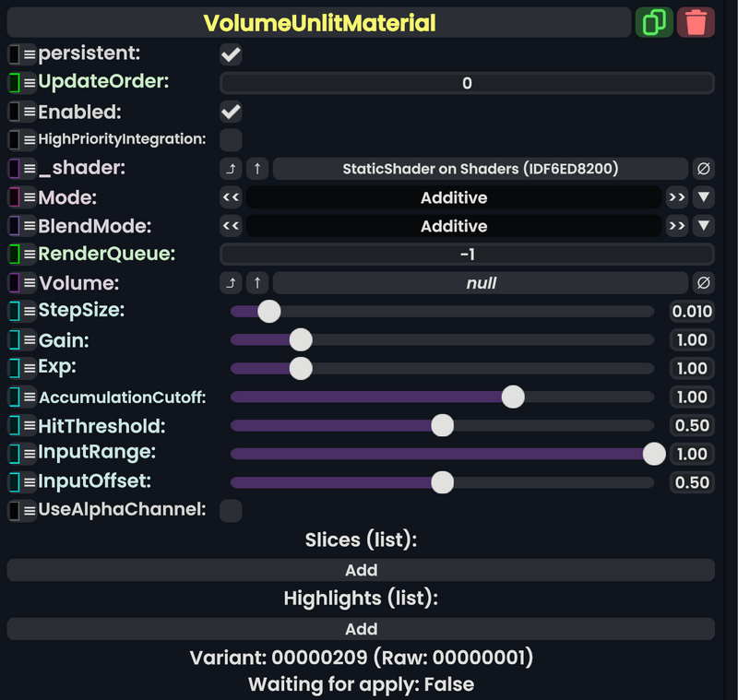This screenshot has width=738, height=700.
Task: Check the UseAlphaChannel box
Action: click(230, 509)
